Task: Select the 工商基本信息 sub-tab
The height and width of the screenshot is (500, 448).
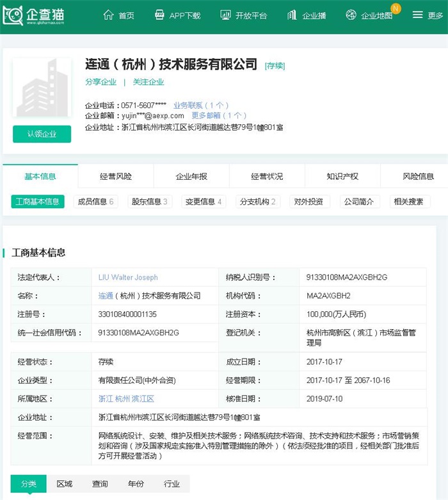Action: coord(38,202)
